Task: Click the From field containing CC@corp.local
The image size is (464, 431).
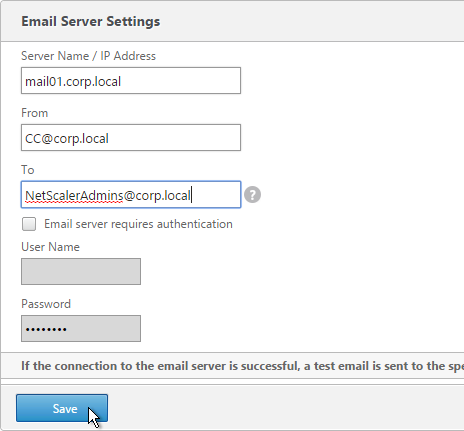Action: point(131,138)
